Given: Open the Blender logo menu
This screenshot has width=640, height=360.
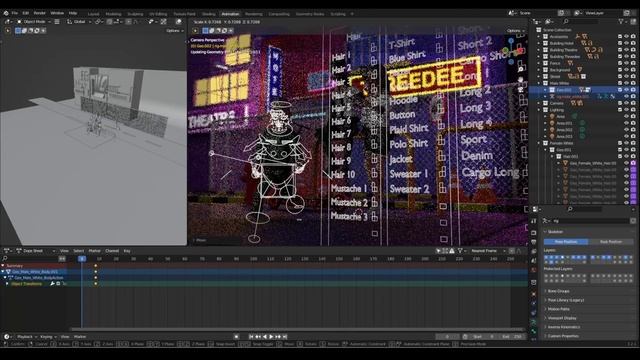Looking at the screenshot, I should click(x=6, y=13).
